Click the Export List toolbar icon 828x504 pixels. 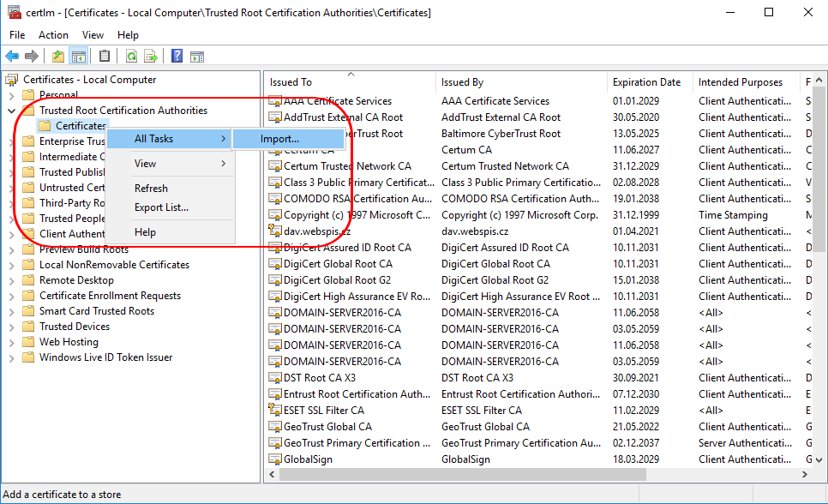point(151,57)
